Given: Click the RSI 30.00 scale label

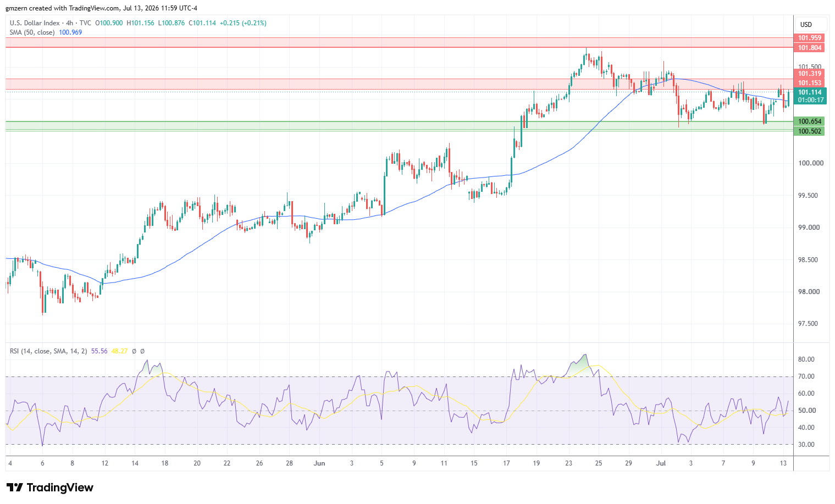Looking at the screenshot, I should [806, 445].
